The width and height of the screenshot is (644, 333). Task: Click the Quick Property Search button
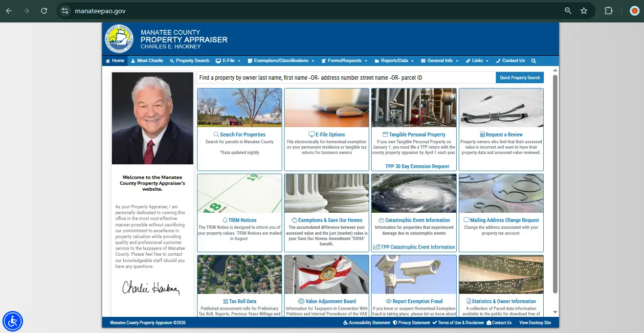pyautogui.click(x=519, y=77)
